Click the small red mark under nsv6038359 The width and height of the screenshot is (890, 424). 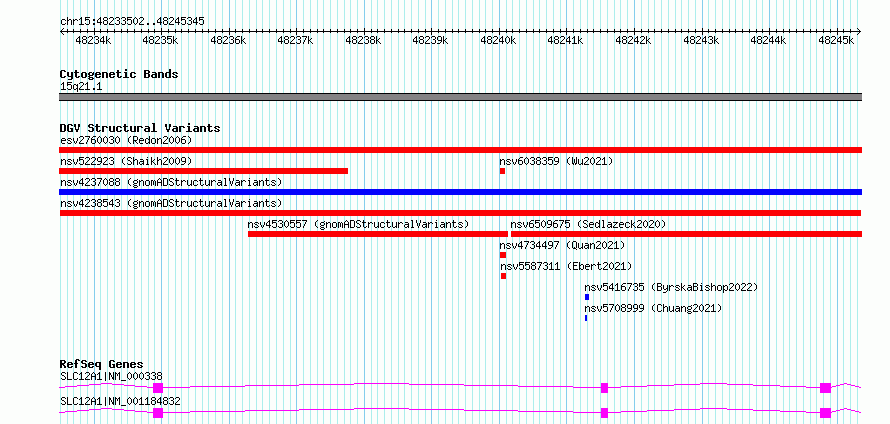pyautogui.click(x=502, y=171)
